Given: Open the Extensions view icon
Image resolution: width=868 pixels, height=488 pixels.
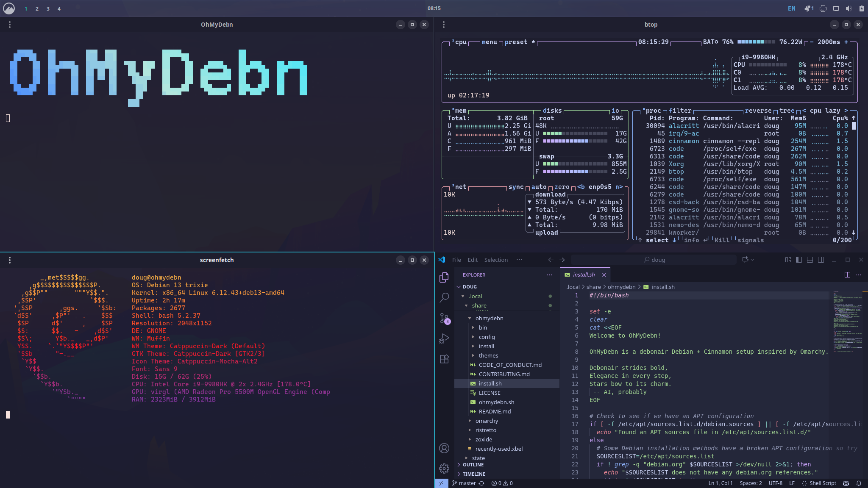Looking at the screenshot, I should tap(444, 359).
